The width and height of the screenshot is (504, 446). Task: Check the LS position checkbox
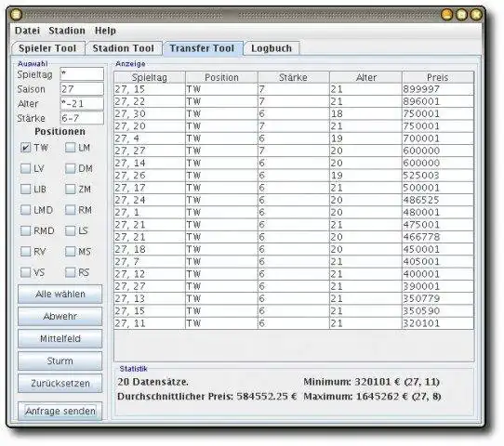(70, 230)
